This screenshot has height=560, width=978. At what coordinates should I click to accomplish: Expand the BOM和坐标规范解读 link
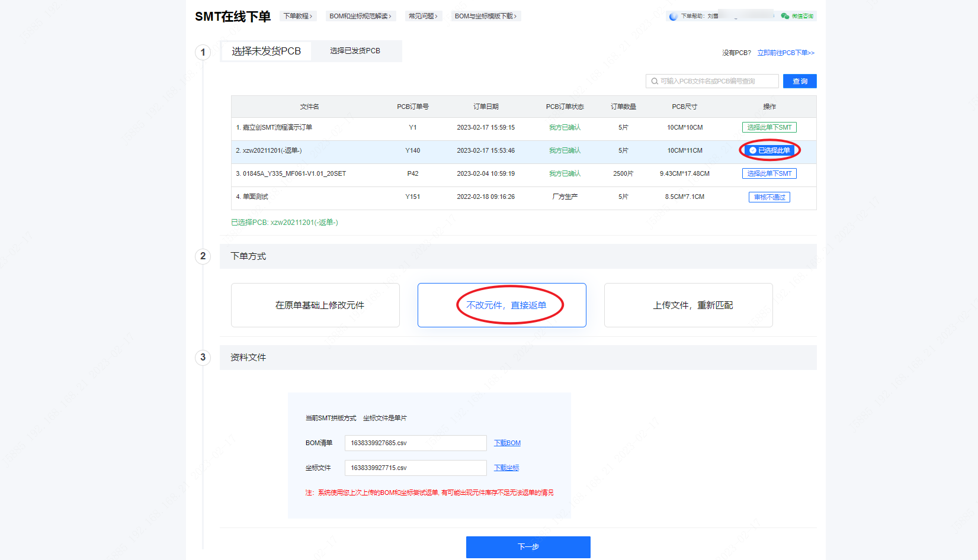click(x=360, y=16)
